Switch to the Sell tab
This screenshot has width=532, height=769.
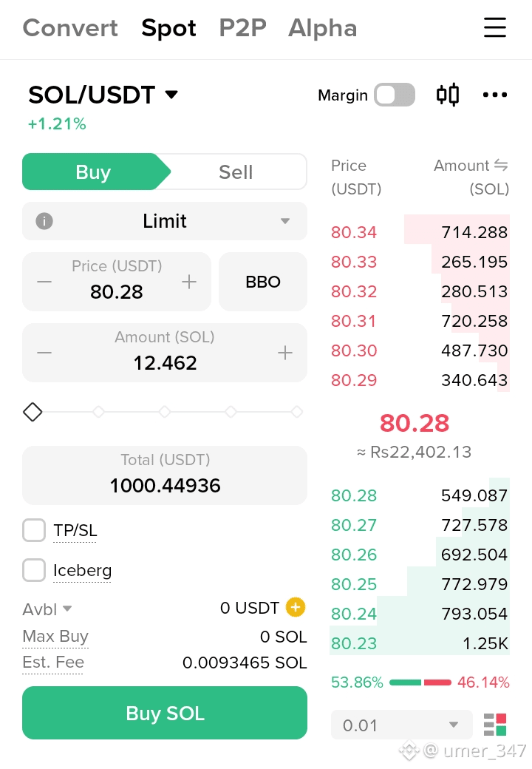(x=236, y=172)
